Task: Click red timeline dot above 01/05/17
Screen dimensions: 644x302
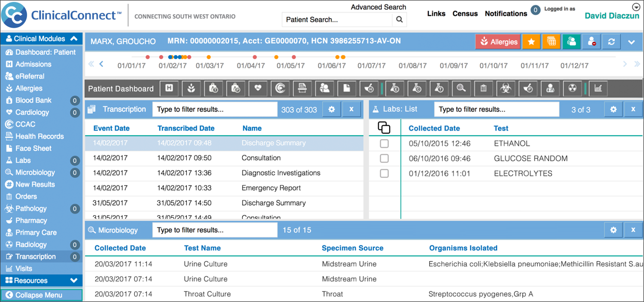Action: click(x=294, y=57)
